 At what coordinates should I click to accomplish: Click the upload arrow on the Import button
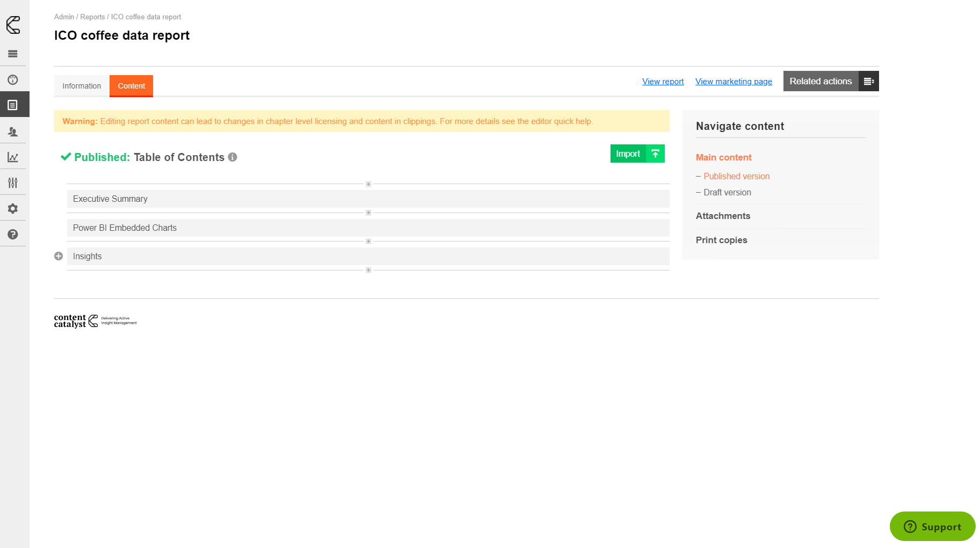(655, 154)
